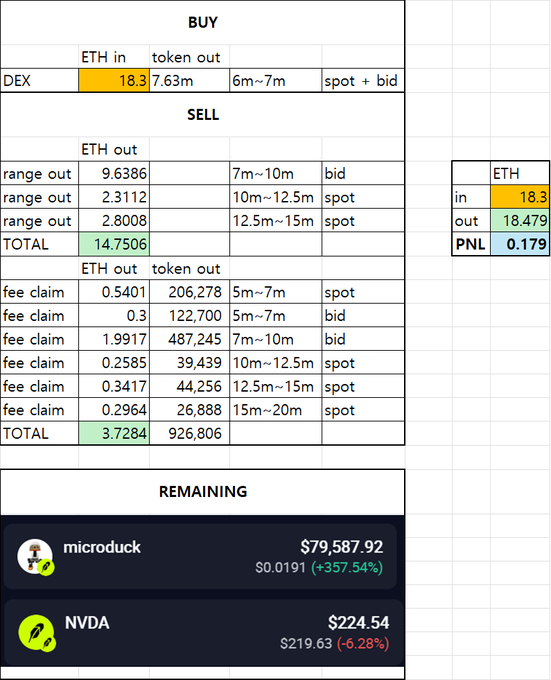Image resolution: width=551 pixels, height=680 pixels.
Task: Click the microduck $79,587.92 balance
Action: point(342,547)
